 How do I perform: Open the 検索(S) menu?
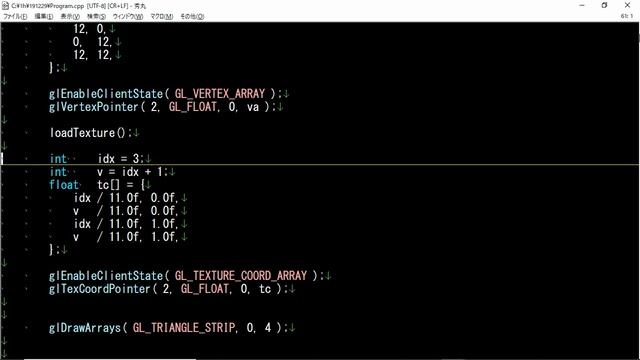96,16
